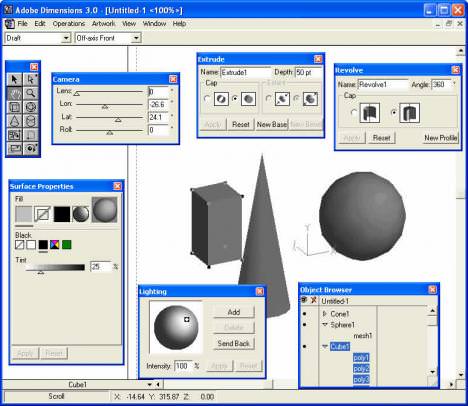Click the shaded sphere fill icon in Surface Properties

81,214
